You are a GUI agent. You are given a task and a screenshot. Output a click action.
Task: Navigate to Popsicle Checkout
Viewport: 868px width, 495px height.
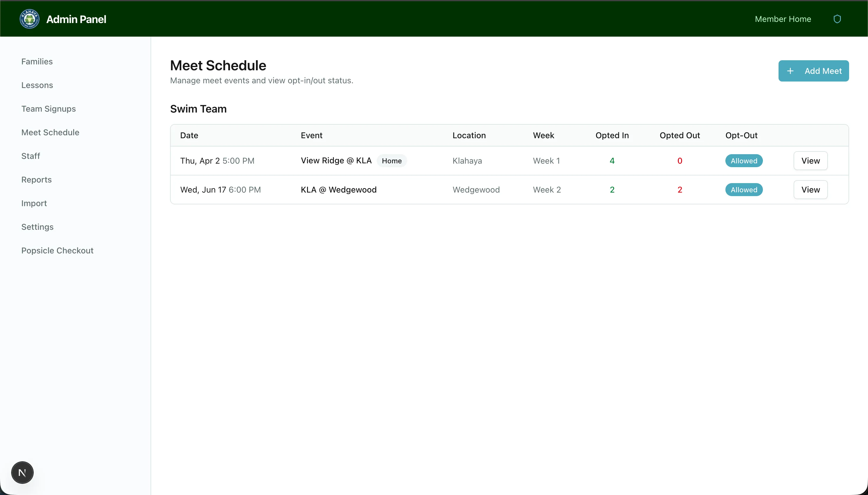58,250
